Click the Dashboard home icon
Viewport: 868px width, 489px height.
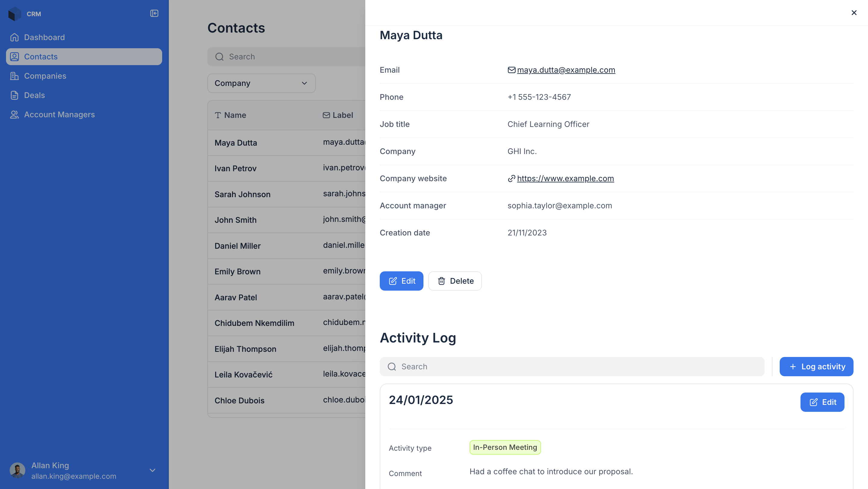click(x=14, y=37)
